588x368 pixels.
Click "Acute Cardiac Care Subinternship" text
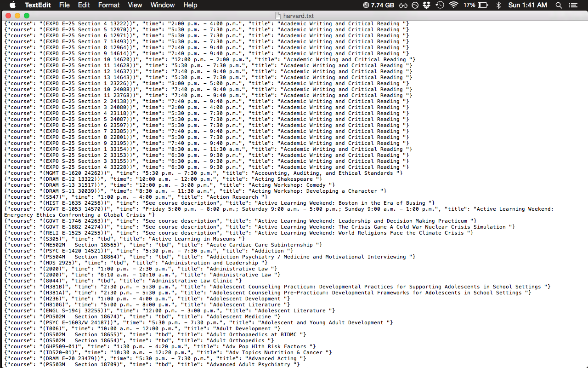(262, 245)
